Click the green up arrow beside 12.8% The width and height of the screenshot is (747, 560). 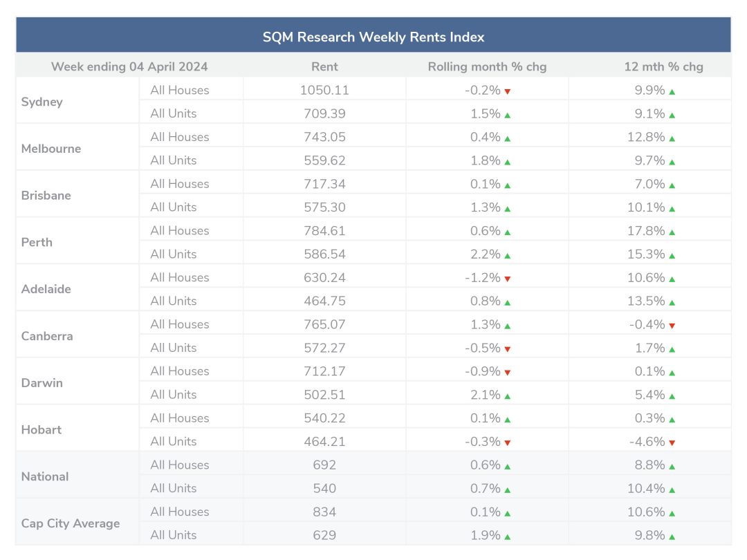(x=672, y=138)
